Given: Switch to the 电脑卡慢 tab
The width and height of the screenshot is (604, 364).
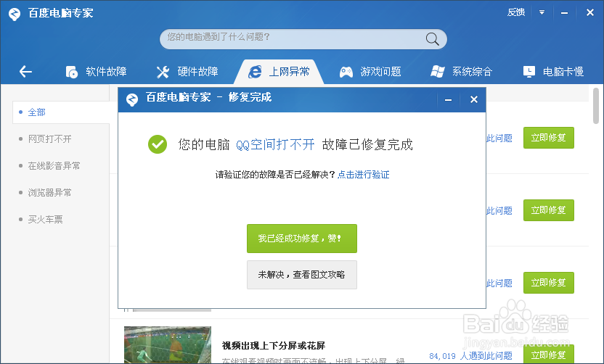Looking at the screenshot, I should tap(553, 72).
